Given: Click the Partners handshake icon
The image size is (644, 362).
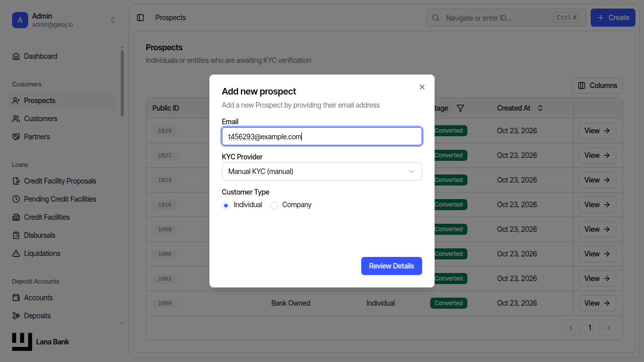Looking at the screenshot, I should click(x=16, y=137).
